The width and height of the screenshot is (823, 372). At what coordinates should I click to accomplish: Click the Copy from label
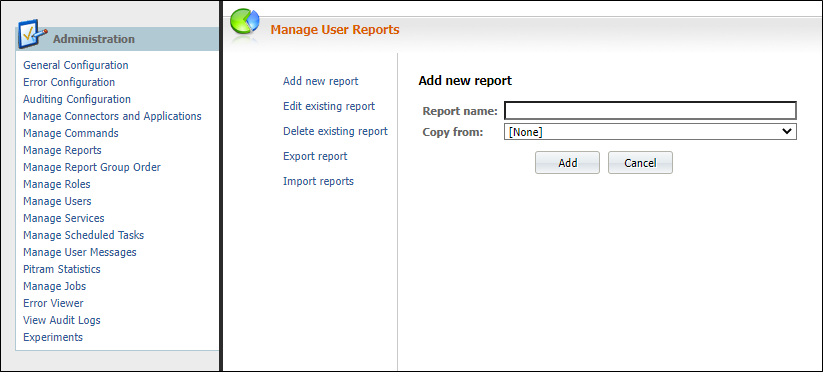(452, 132)
